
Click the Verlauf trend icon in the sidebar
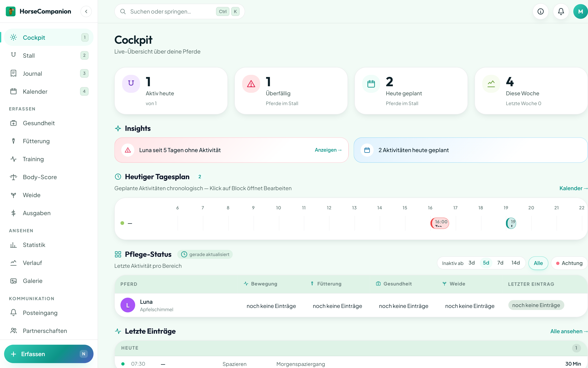click(x=14, y=263)
